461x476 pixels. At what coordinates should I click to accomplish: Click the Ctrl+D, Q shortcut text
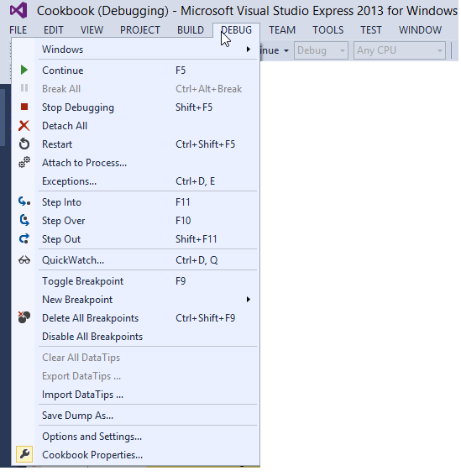(196, 260)
